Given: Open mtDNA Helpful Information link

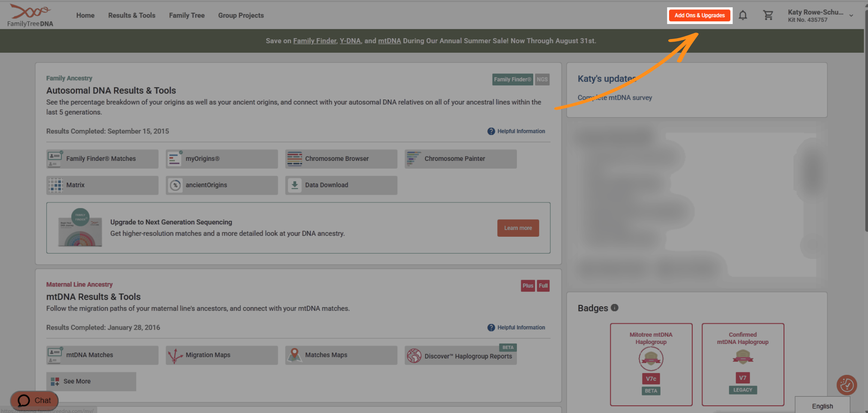Looking at the screenshot, I should [x=521, y=328].
